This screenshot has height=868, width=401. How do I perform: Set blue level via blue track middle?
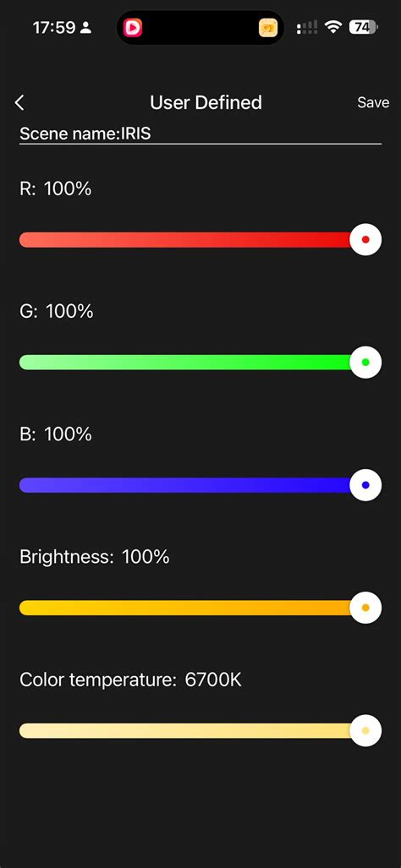[x=185, y=485]
